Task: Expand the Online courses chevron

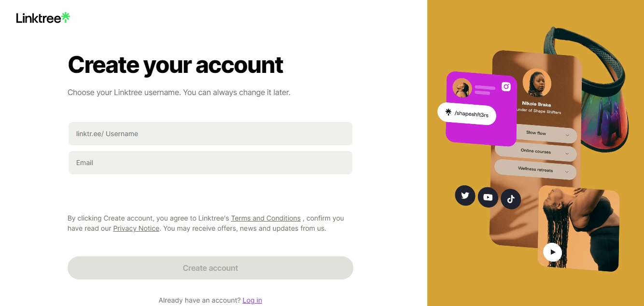Action: tap(567, 154)
